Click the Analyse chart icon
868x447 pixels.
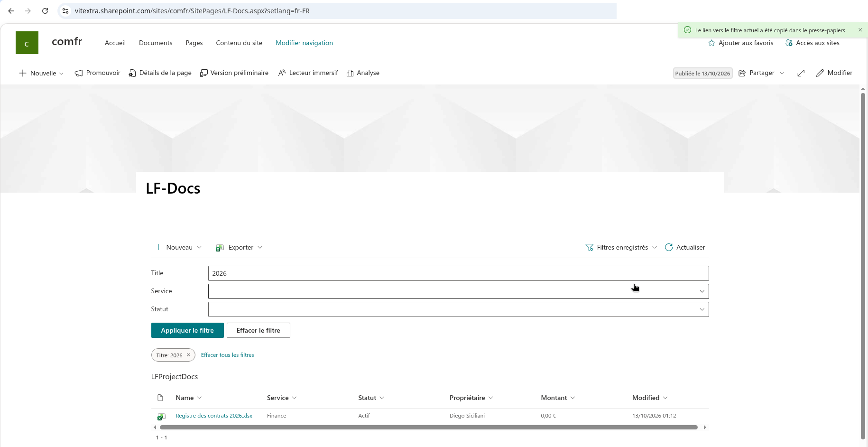click(x=350, y=73)
